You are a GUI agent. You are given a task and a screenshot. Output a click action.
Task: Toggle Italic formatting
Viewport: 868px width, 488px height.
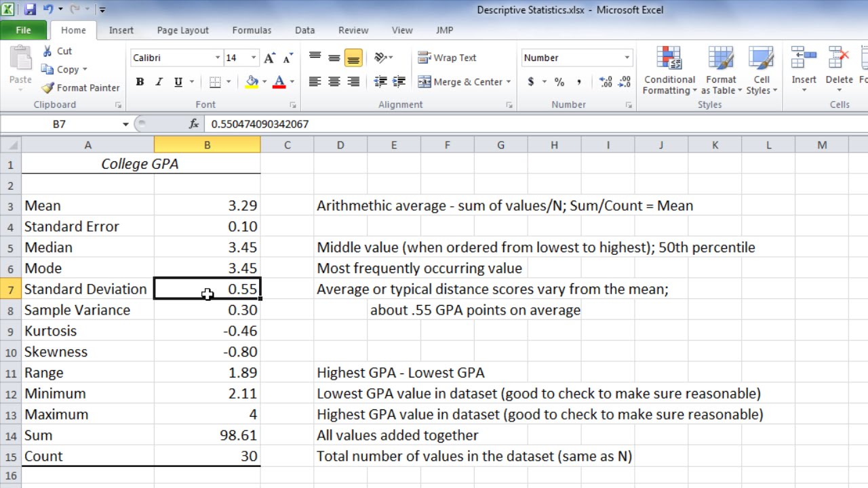[159, 82]
